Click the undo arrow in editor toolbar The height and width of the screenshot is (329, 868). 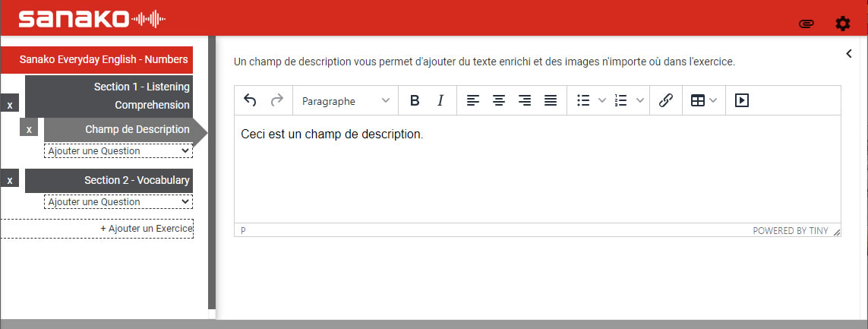pyautogui.click(x=250, y=100)
